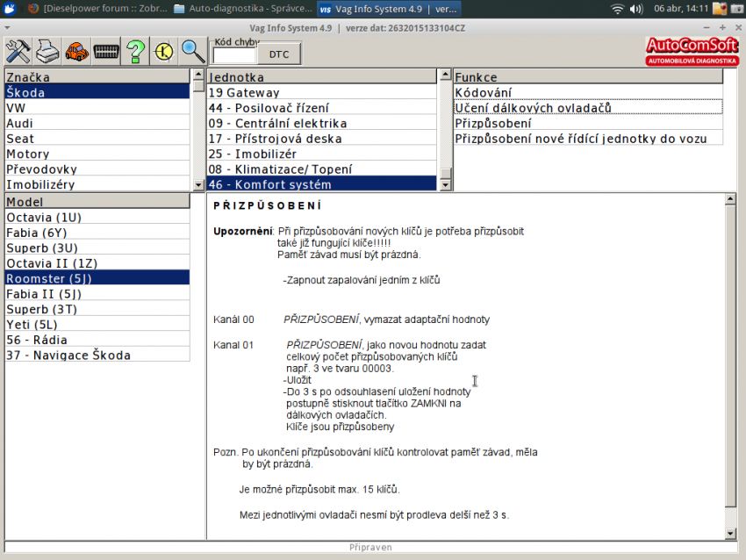The width and height of the screenshot is (746, 560).
Task: Click the DTC button
Action: [279, 54]
